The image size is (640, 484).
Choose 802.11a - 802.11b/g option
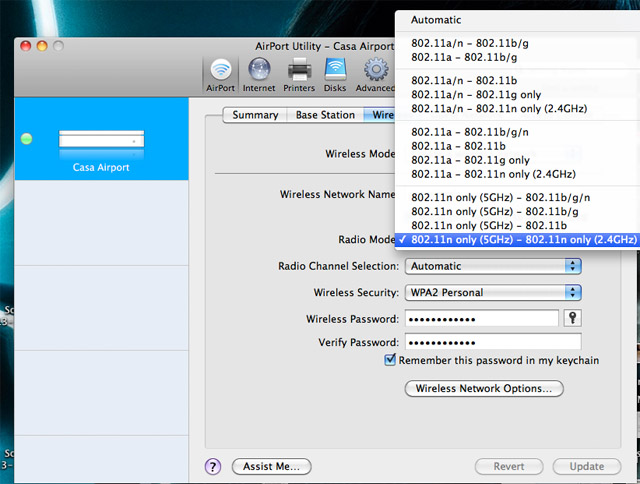(x=518, y=57)
